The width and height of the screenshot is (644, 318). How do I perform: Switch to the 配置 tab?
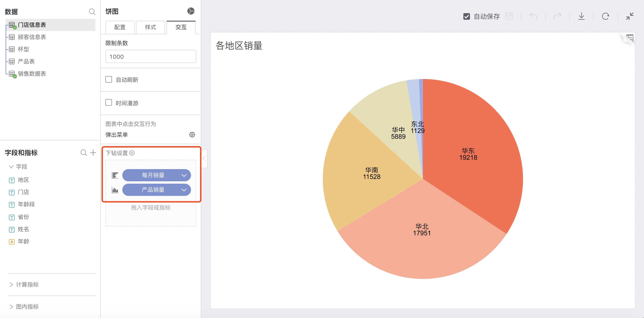click(x=120, y=27)
